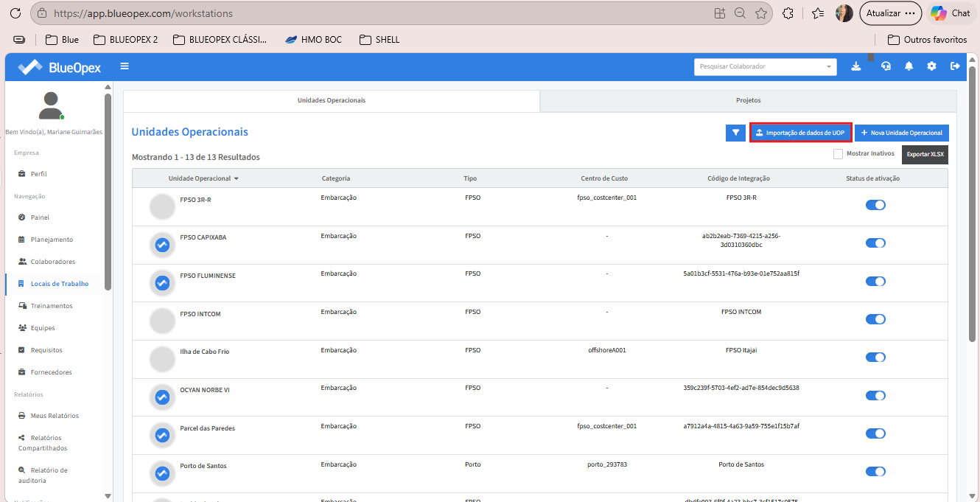Open Relatórios Compartilhados in the sidebar
The width and height of the screenshot is (980, 502).
point(43,443)
